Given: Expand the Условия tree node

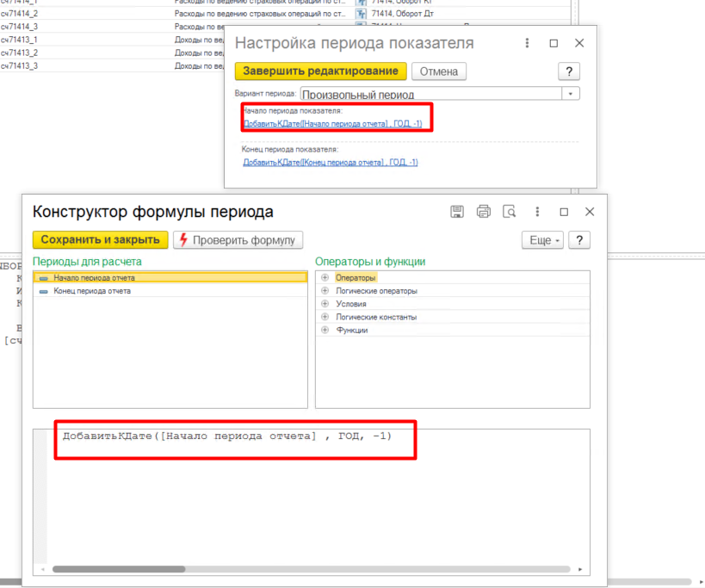Looking at the screenshot, I should tap(325, 304).
